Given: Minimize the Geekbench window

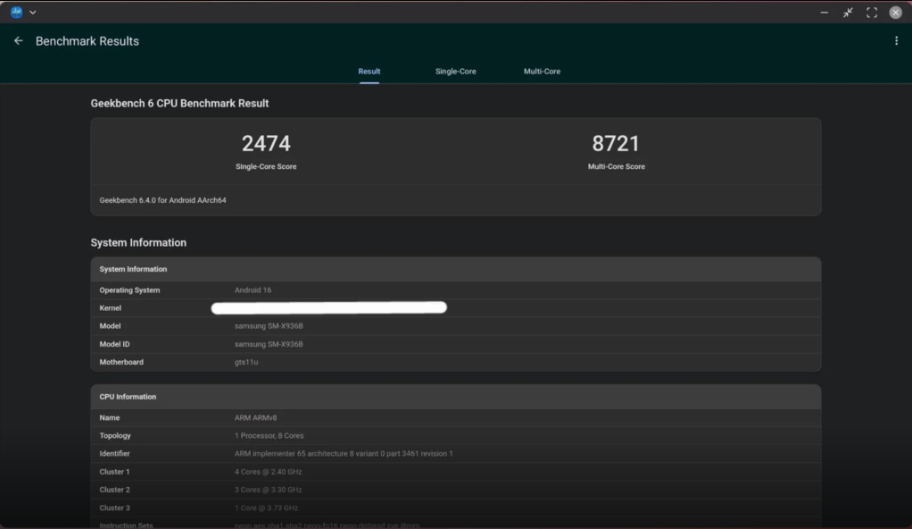Looking at the screenshot, I should (824, 12).
